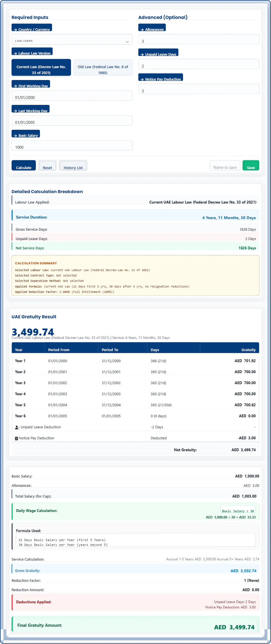Click the 31/12/2004 Period To cell

click(111, 405)
